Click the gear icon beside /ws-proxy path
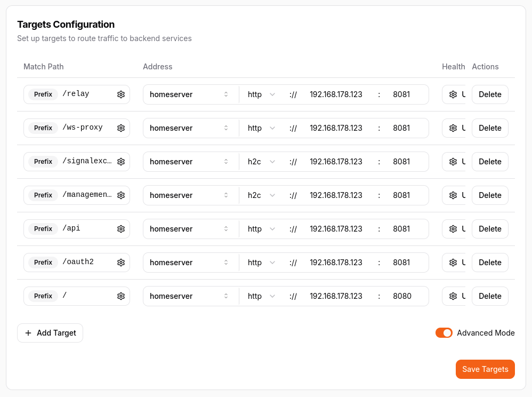 (121, 128)
